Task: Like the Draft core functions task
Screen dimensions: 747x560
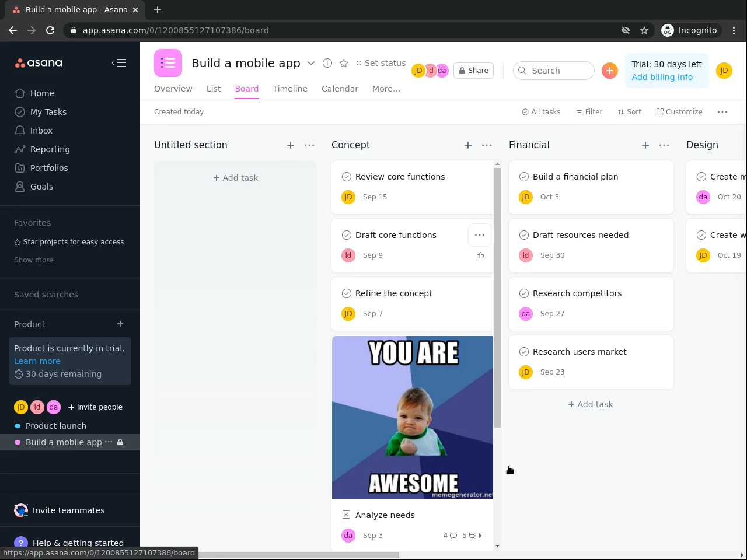Action: click(480, 256)
